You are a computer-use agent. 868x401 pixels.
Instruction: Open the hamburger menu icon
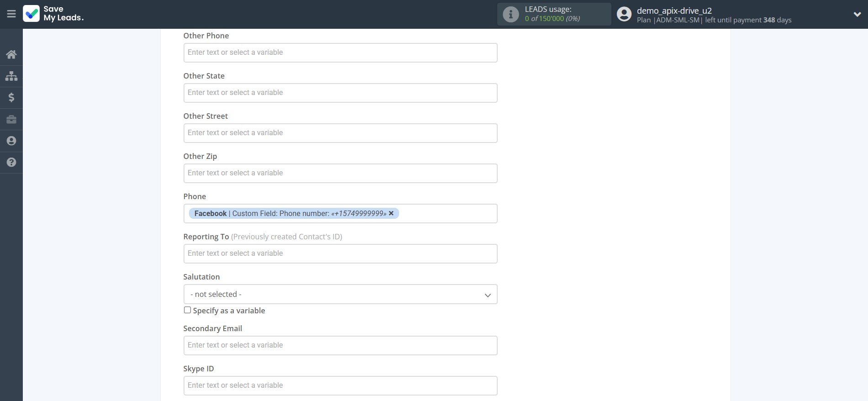pos(11,14)
